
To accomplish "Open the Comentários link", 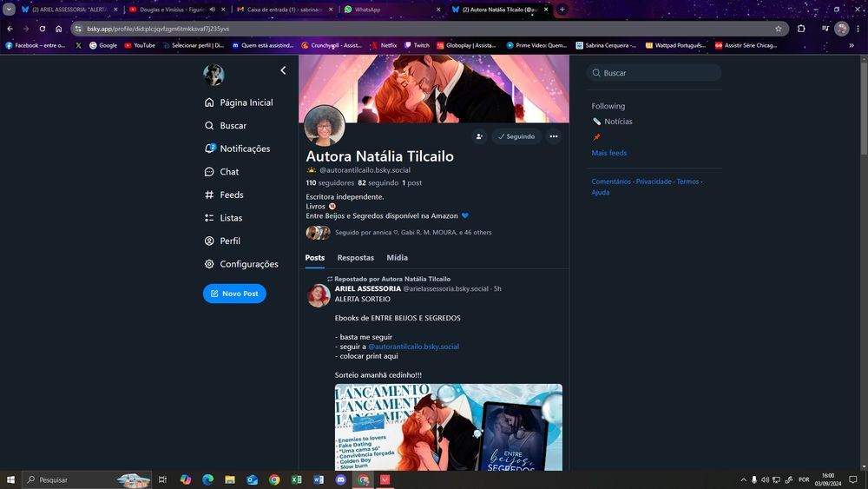I will point(611,182).
